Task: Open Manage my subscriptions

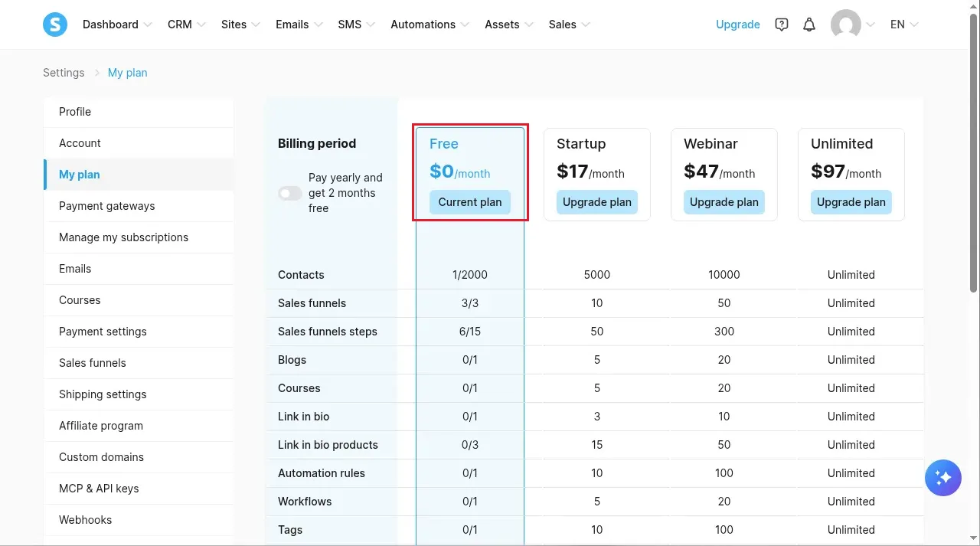Action: coord(139,237)
